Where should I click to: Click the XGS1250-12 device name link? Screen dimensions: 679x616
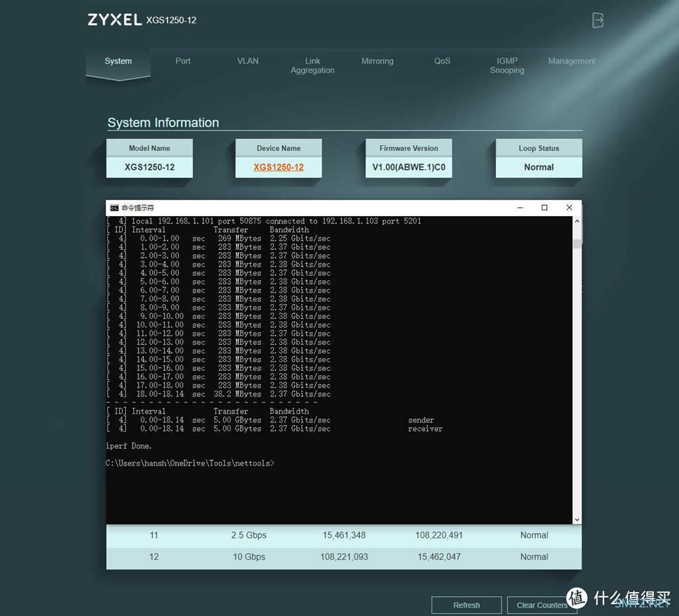[278, 167]
